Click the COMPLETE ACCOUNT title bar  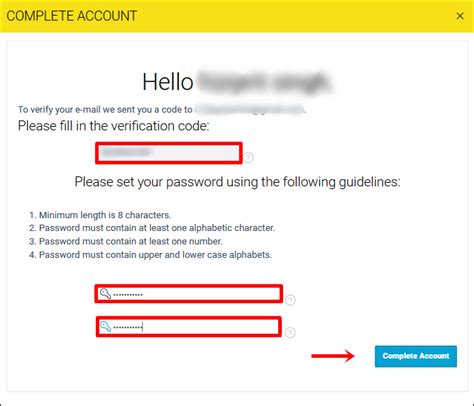(237, 16)
